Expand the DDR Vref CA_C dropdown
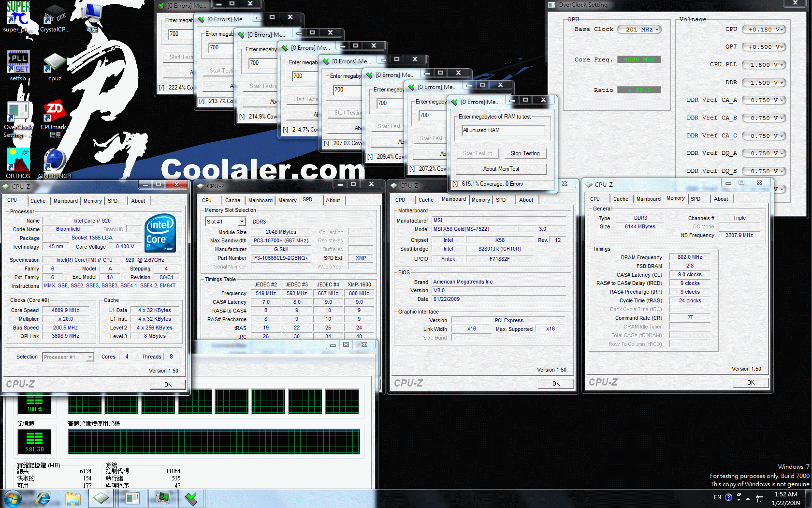The image size is (812, 508). [x=764, y=136]
